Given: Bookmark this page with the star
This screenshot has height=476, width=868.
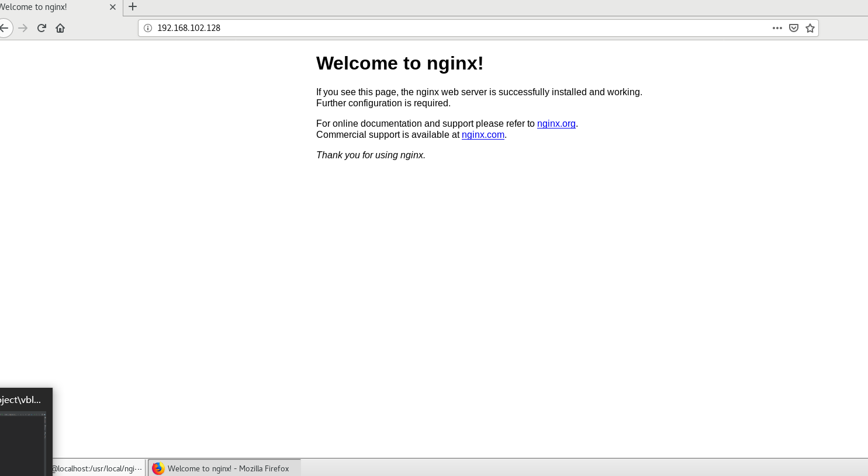Looking at the screenshot, I should [810, 28].
